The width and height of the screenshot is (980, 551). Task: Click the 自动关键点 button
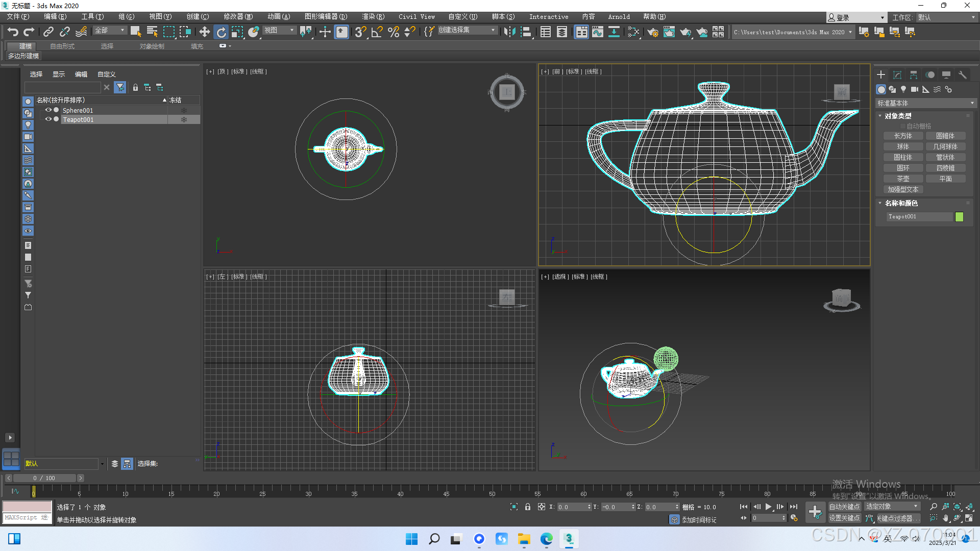click(844, 507)
